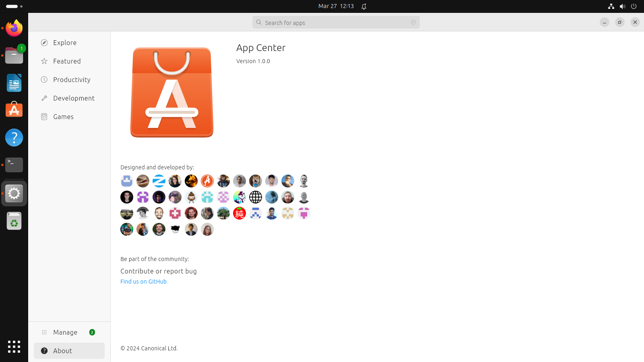
Task: Click the © 2024 Canonical Ltd. text
Action: (x=149, y=348)
